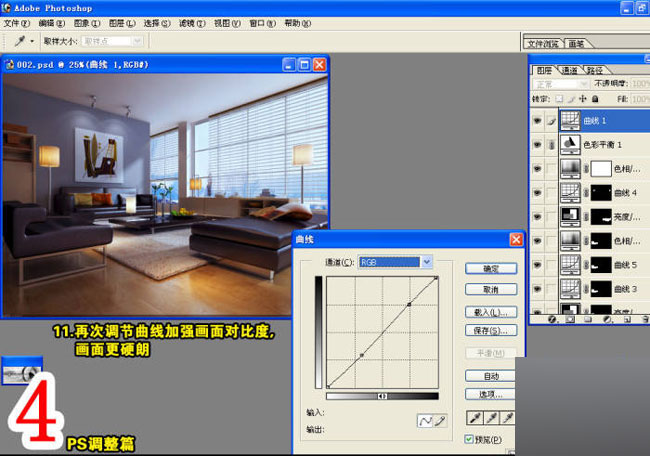650x456 pixels.
Task: Hide the 曲线 4 layer via eye icon
Action: (538, 193)
